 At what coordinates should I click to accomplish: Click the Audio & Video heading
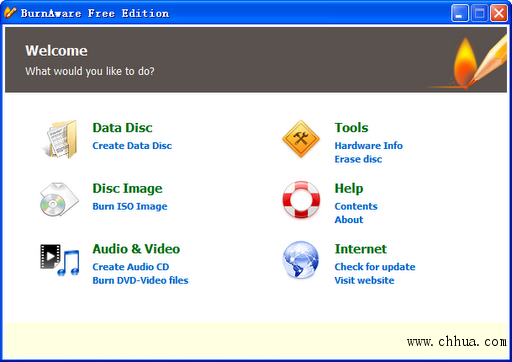136,249
